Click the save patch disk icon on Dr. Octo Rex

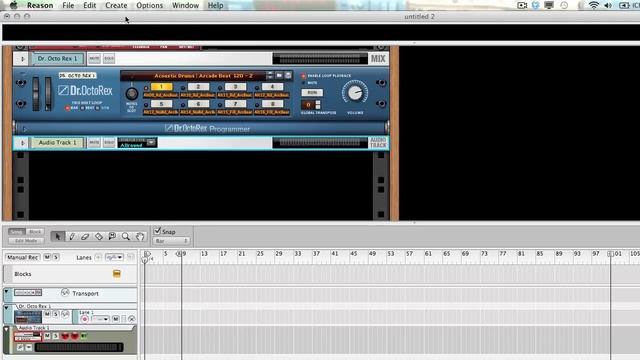pyautogui.click(x=288, y=76)
